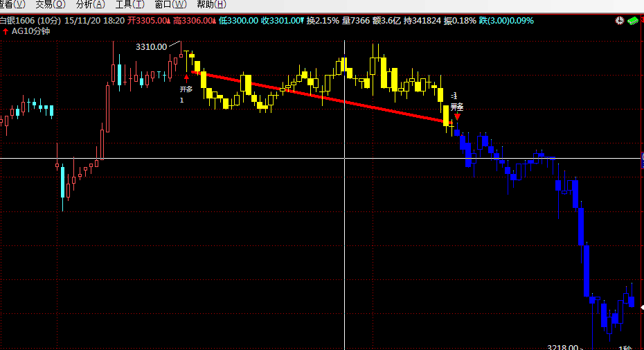644x350 pixels.
Task: Click the green tag icon at top right
Action: coord(633,21)
